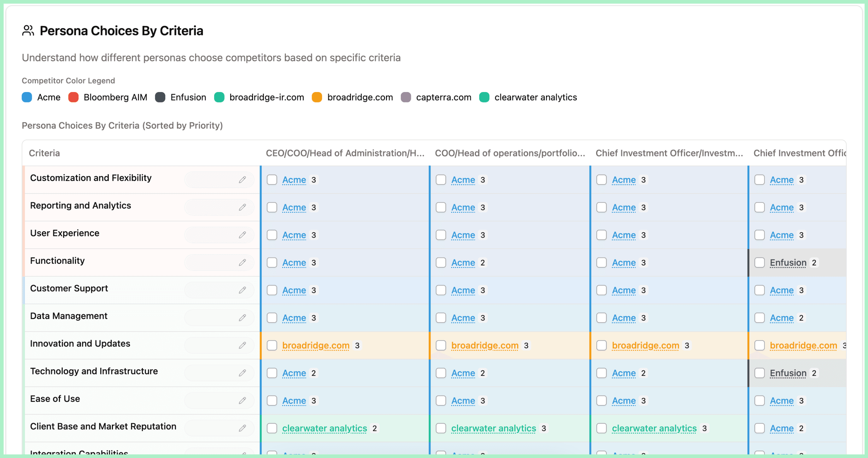Select clearwater analytics checkbox in CEO column
Viewport: 868px width, 458px height.
(x=272, y=428)
